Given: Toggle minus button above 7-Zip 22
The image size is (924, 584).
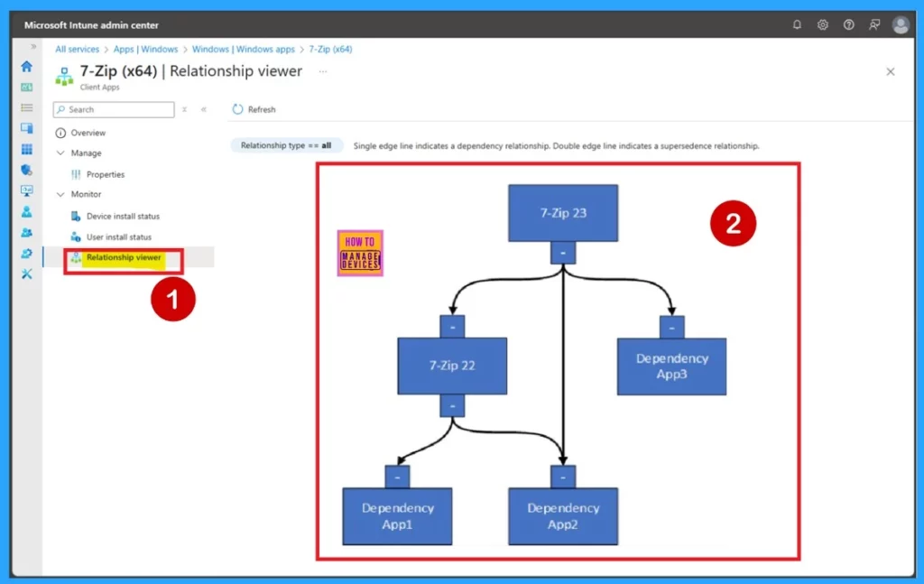Looking at the screenshot, I should coord(452,327).
